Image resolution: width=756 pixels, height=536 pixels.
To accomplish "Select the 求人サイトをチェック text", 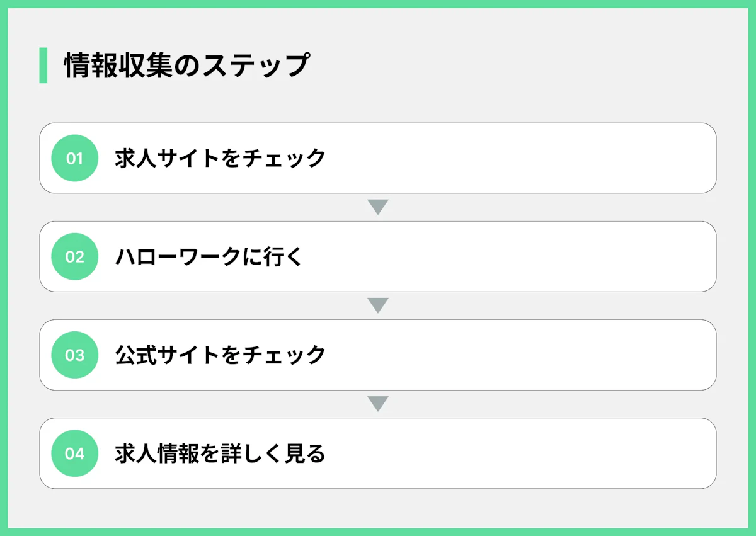I will pyautogui.click(x=220, y=158).
